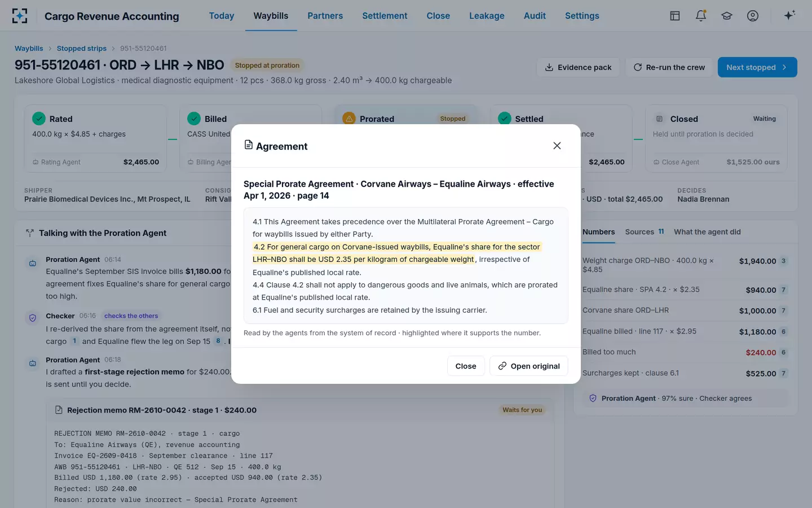Click the Billed stage green check icon
The height and width of the screenshot is (508, 812).
click(x=194, y=119)
